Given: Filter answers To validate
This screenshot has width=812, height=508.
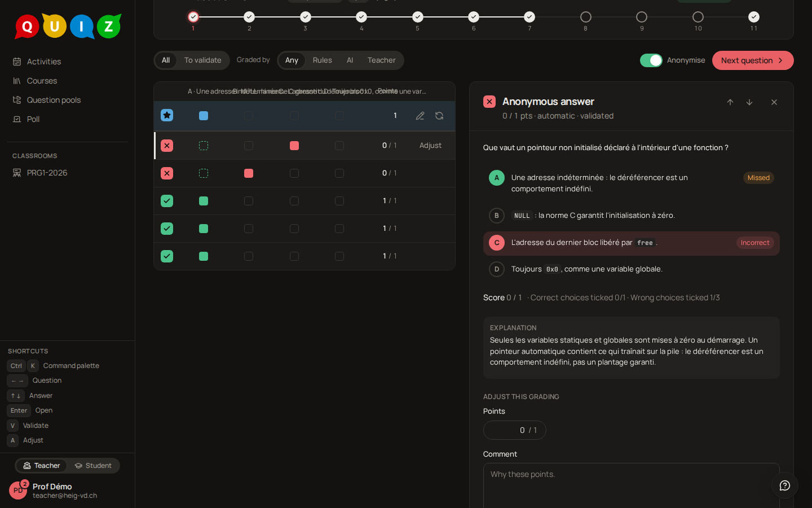Looking at the screenshot, I should [203, 60].
